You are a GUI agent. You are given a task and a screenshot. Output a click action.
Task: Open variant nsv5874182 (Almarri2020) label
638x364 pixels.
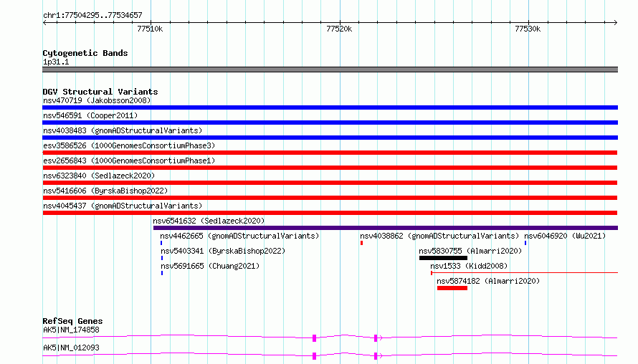[488, 281]
